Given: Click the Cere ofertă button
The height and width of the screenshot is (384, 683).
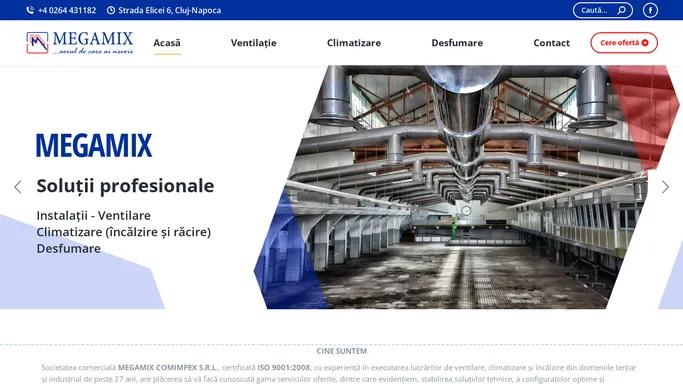Looking at the screenshot, I should [624, 43].
